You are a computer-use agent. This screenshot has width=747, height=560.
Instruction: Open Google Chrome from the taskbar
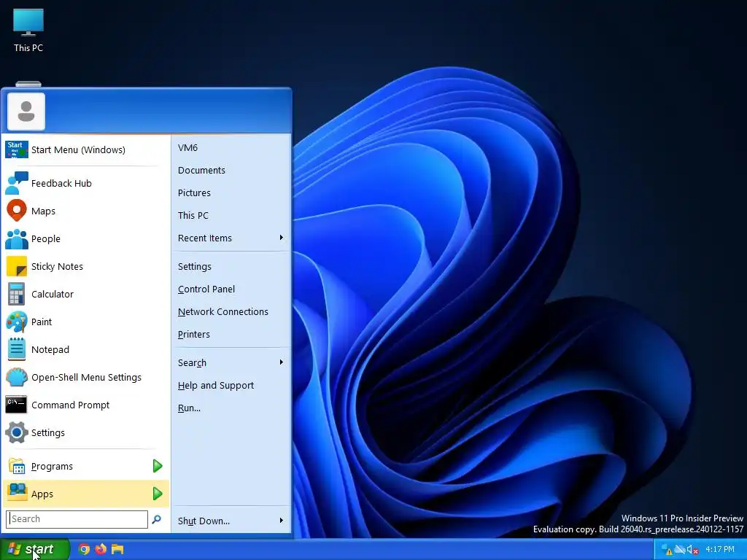click(x=84, y=549)
